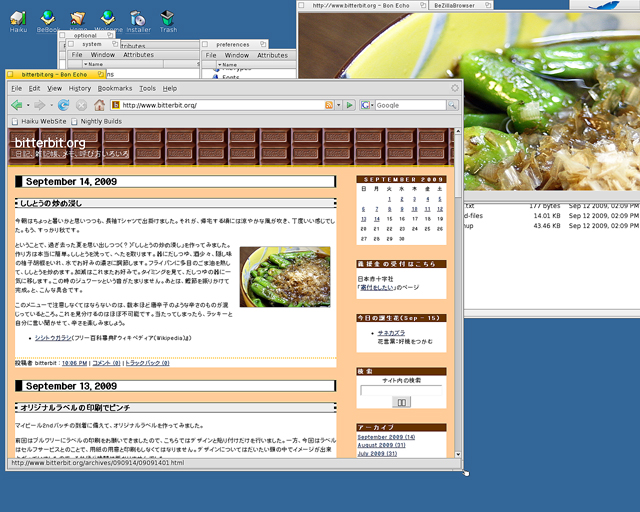Open the Haiku desktop icon

click(18, 22)
